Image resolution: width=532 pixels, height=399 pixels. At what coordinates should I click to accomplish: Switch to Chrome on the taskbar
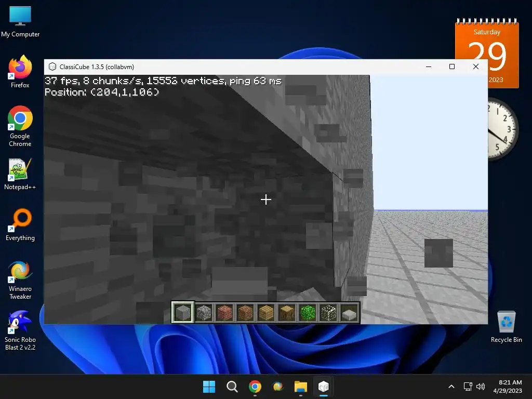[x=255, y=387]
